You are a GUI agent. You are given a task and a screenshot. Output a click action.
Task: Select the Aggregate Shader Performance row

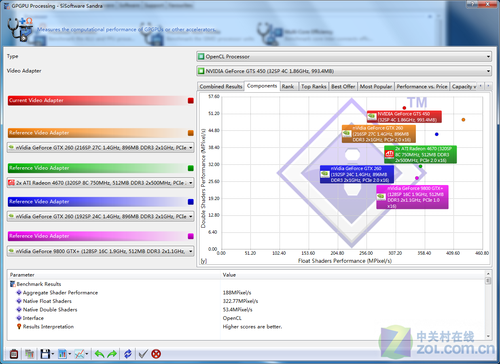pos(247,292)
